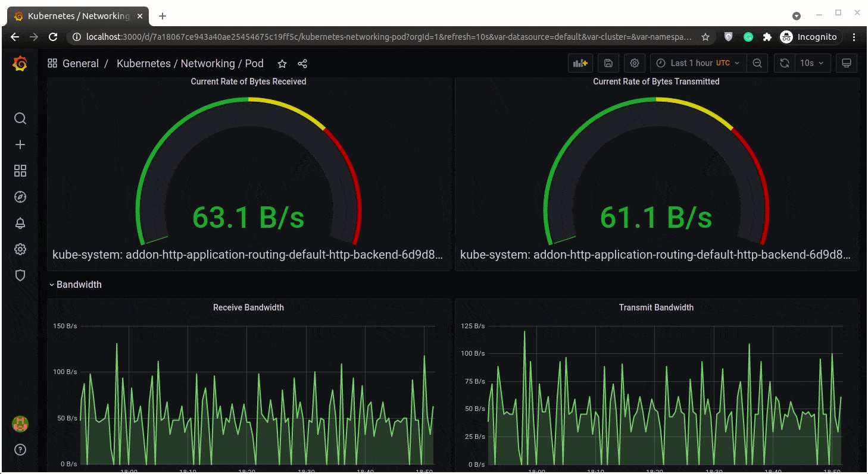This screenshot has width=868, height=474.
Task: Save the dashboard via the disk icon
Action: tap(608, 63)
